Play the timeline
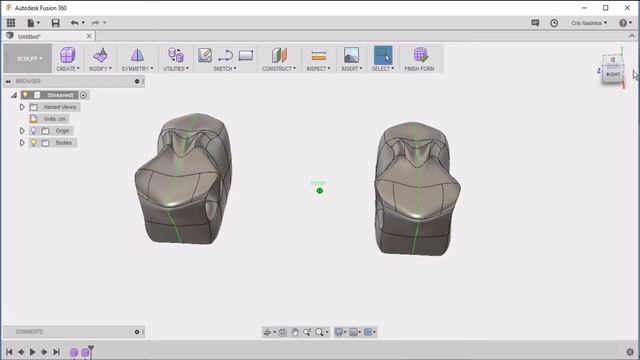 tap(33, 352)
